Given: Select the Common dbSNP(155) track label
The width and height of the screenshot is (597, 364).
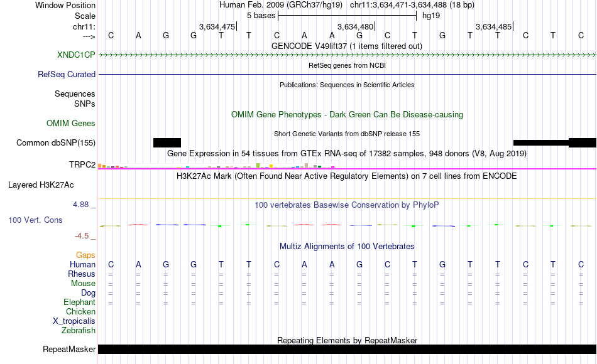Looking at the screenshot, I should [56, 142].
